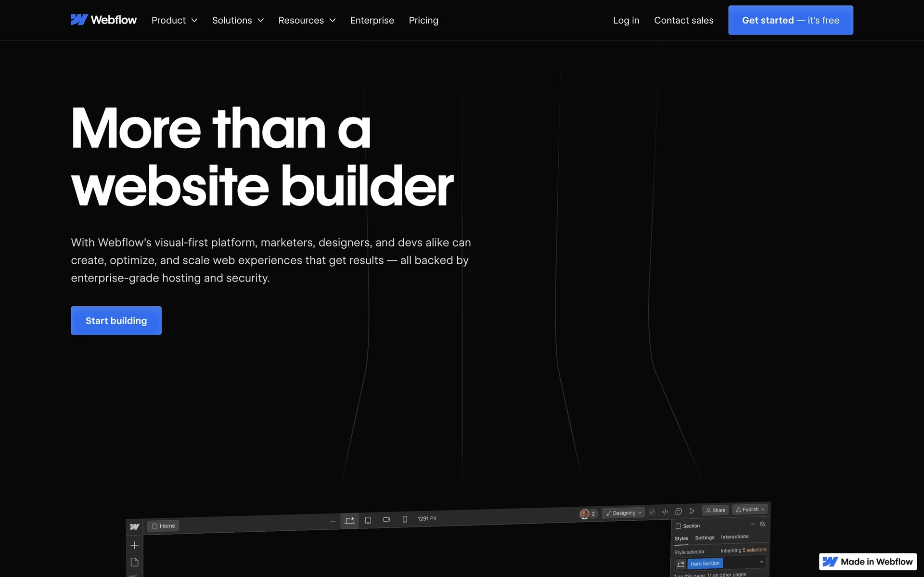Open the Pricing page
Screen dimensions: 924x577
[423, 20]
